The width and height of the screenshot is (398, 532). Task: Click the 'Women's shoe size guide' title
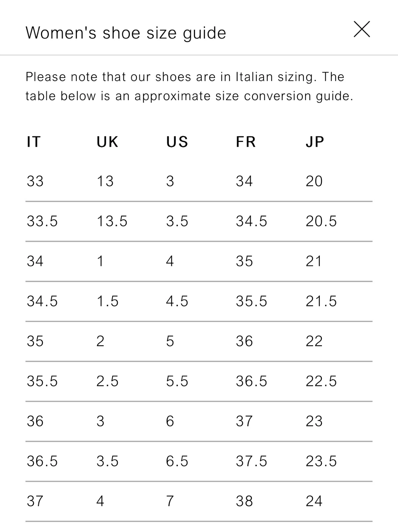pos(126,33)
